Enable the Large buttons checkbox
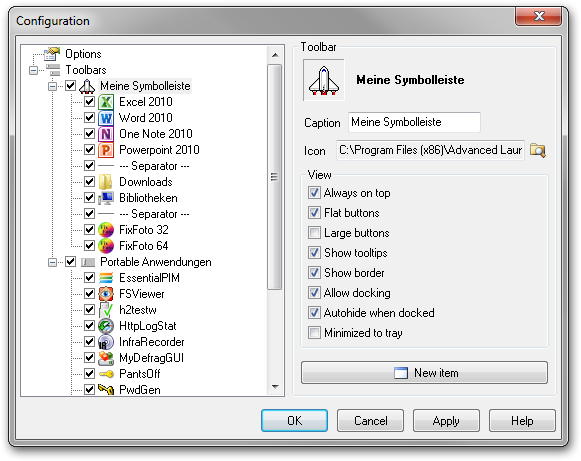 pyautogui.click(x=314, y=233)
